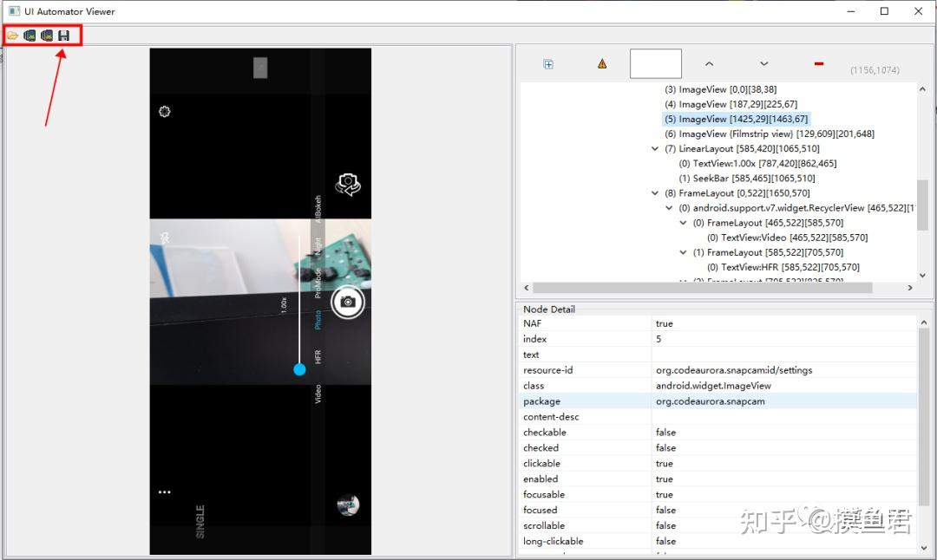
Task: Select the Video mode label in screenshot
Action: click(x=318, y=394)
